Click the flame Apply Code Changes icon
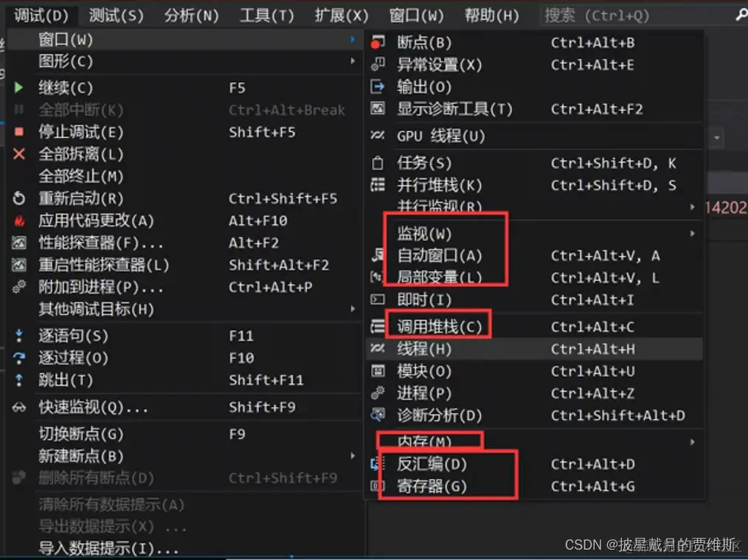 click(19, 221)
